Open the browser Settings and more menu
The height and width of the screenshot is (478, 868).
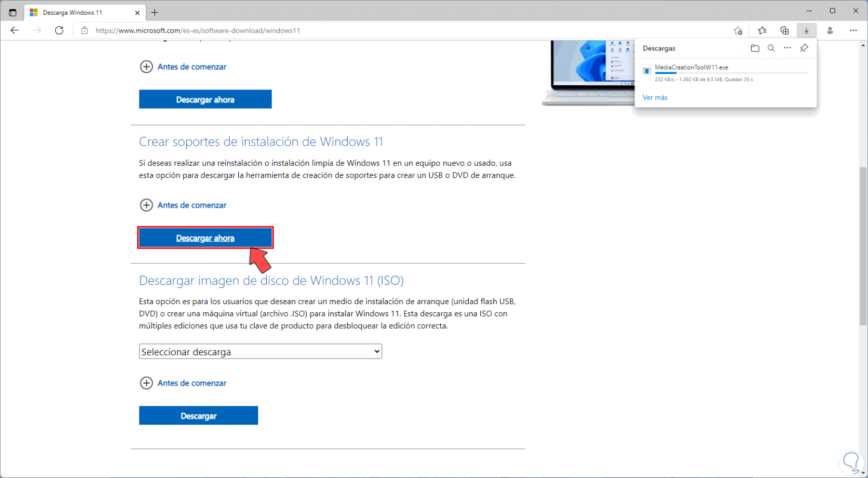coord(853,31)
